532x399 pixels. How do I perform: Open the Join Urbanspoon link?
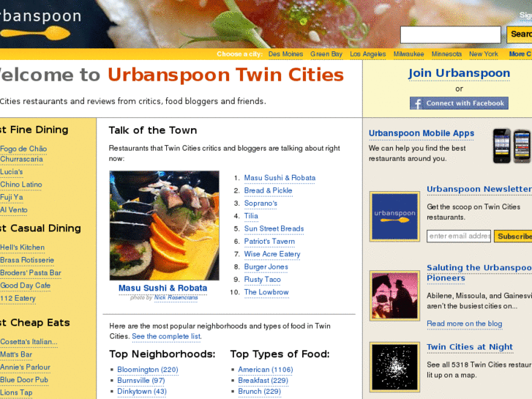[459, 73]
